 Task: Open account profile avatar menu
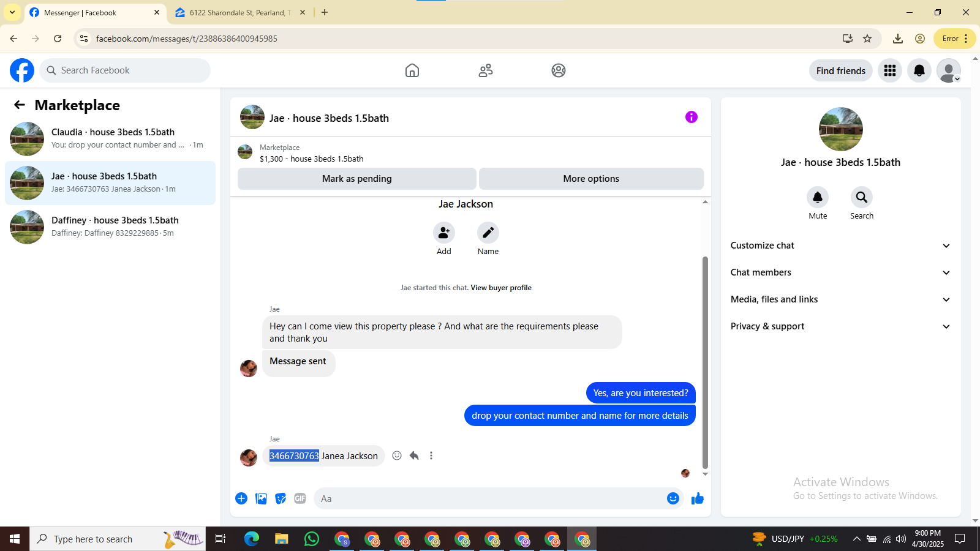point(949,70)
